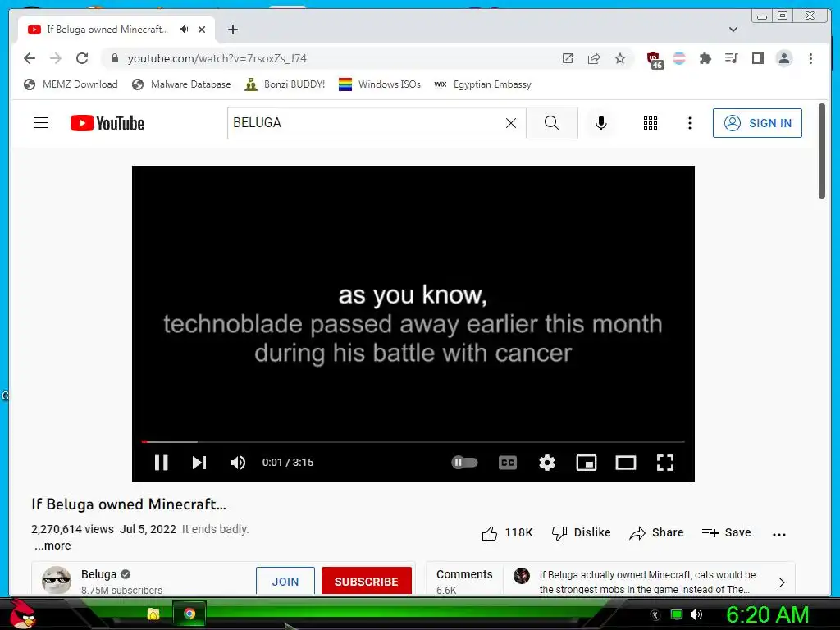Start voice search with microphone
Screen dimensions: 840x630
[601, 123]
